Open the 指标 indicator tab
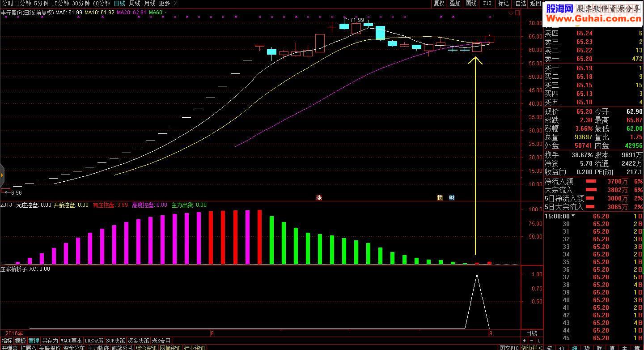Image resolution: width=644 pixels, height=350 pixels. coord(7,341)
